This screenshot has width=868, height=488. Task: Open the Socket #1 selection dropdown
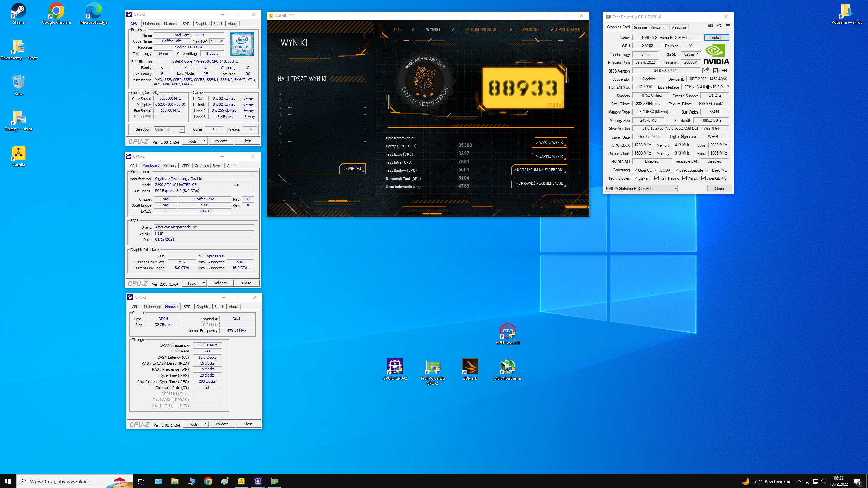click(169, 129)
